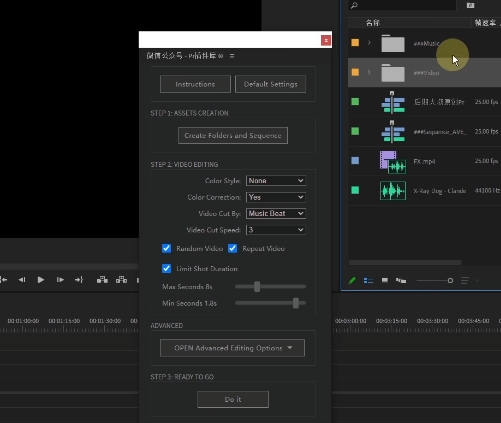
Task: Click the project panel zoom slider handle
Action: point(450,281)
